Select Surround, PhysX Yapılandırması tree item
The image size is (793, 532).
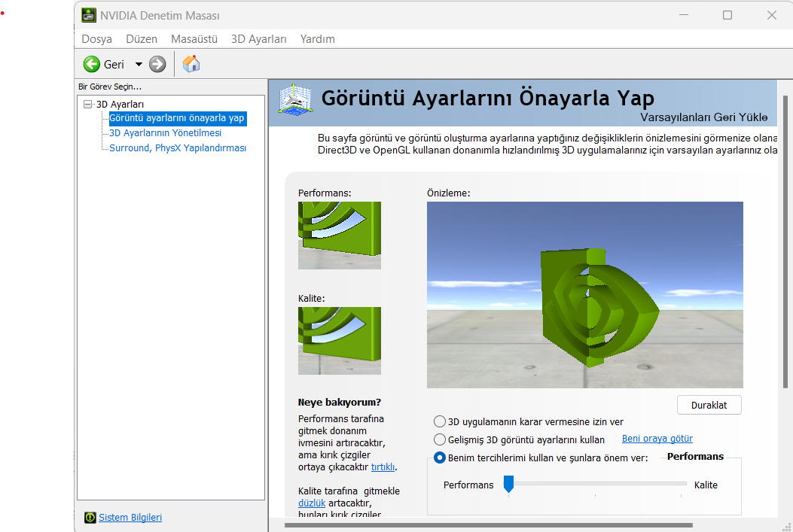pos(178,148)
